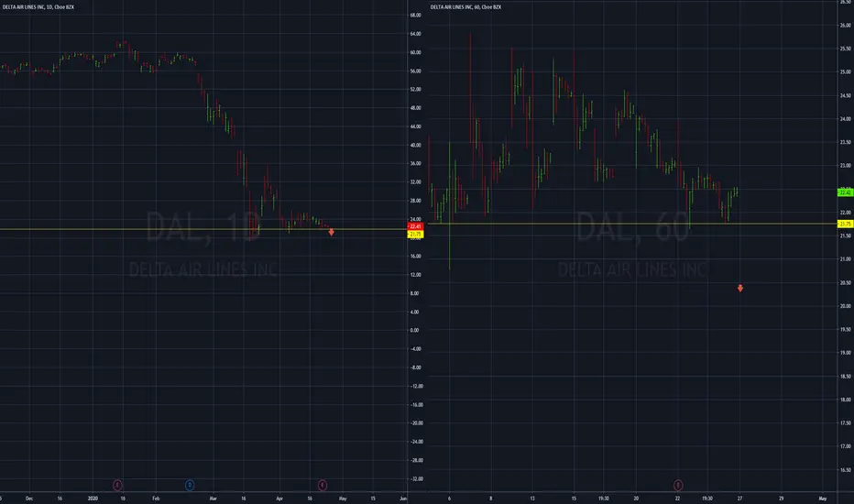The height and width of the screenshot is (504, 854).
Task: Click the 27 label on 60-minute time axis
Action: 739,499
